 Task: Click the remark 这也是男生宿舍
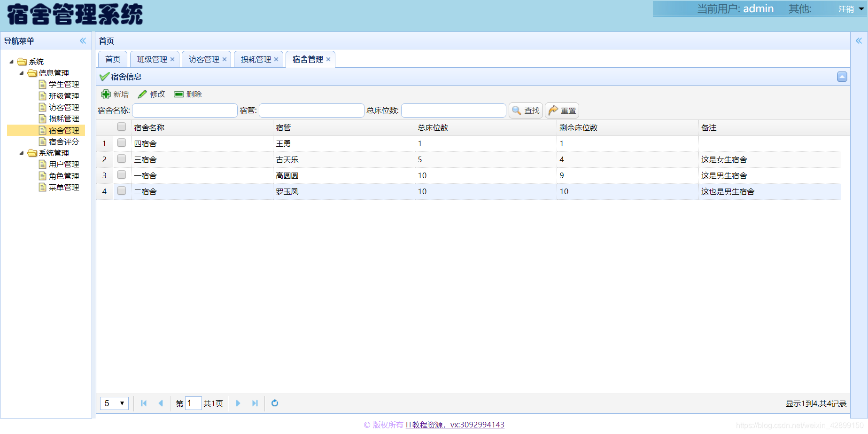tap(728, 192)
